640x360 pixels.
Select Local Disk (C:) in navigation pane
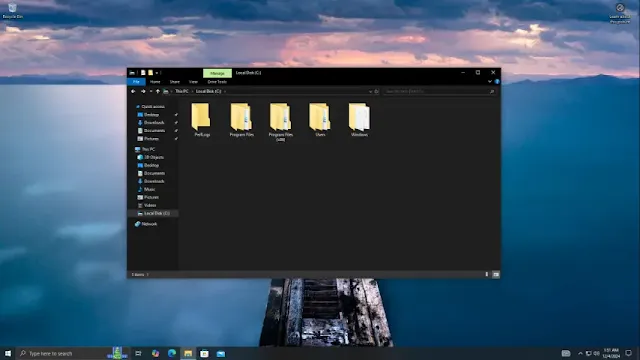153,213
